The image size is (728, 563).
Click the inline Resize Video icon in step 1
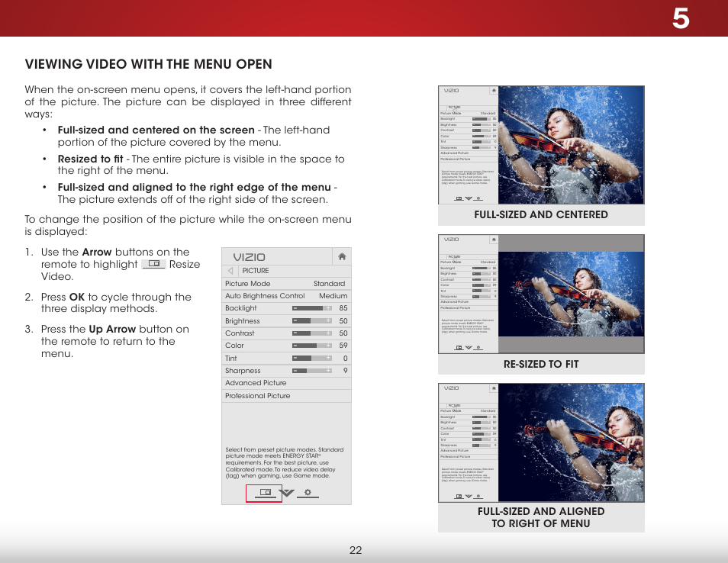153,264
